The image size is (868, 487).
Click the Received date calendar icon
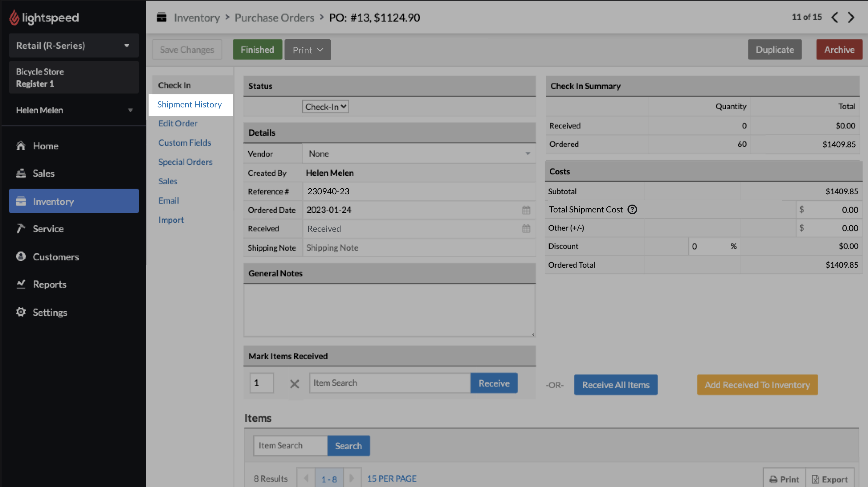[525, 228]
